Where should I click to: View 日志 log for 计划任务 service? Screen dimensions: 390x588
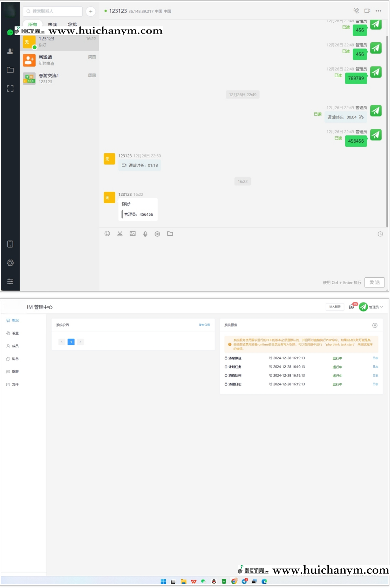pos(375,367)
